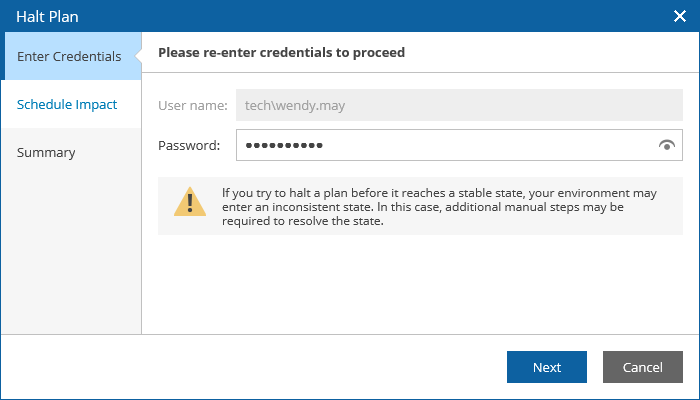Cancel the Halt Plan wizard
Screen dimensions: 700x400
(642, 367)
